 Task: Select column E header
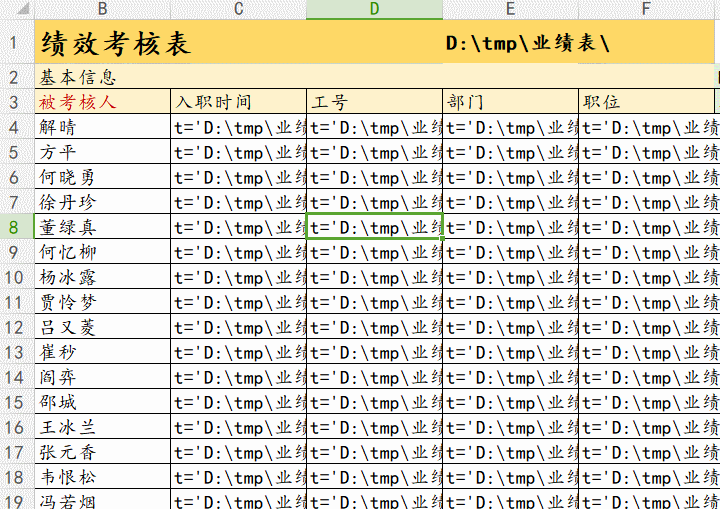510,8
